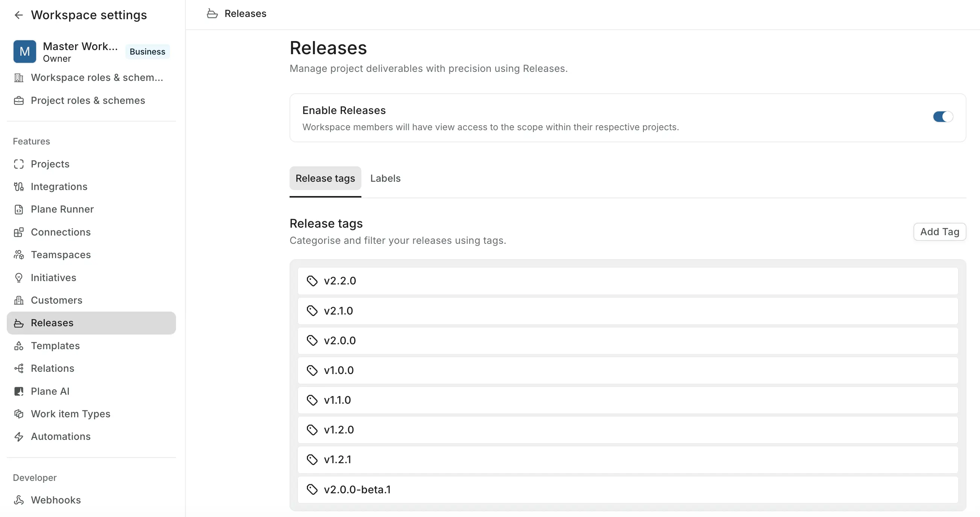Viewport: 980px width, 517px height.
Task: Click the Workspace settings title
Action: [x=89, y=15]
